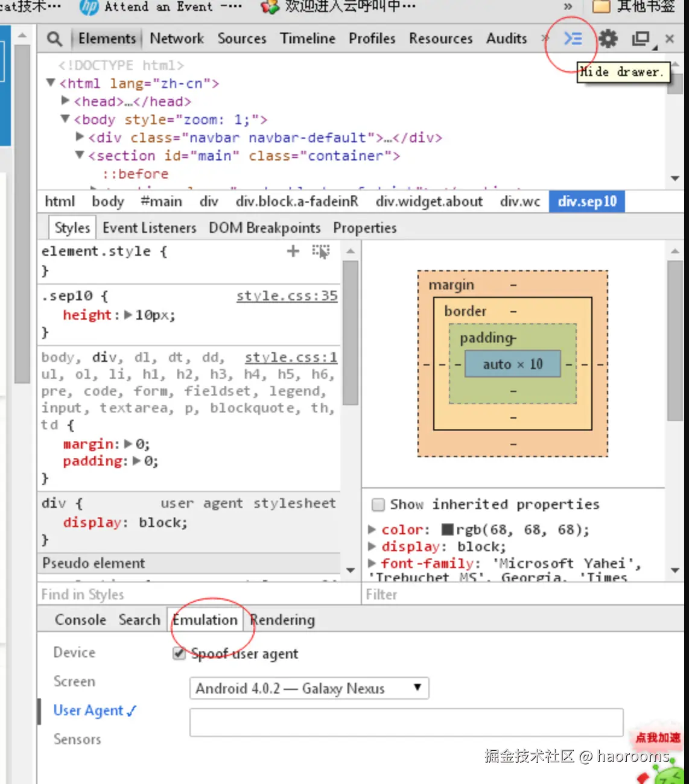Open the HP Attend an Event bookmark
Screen dimensions: 689x784
(x=160, y=7)
